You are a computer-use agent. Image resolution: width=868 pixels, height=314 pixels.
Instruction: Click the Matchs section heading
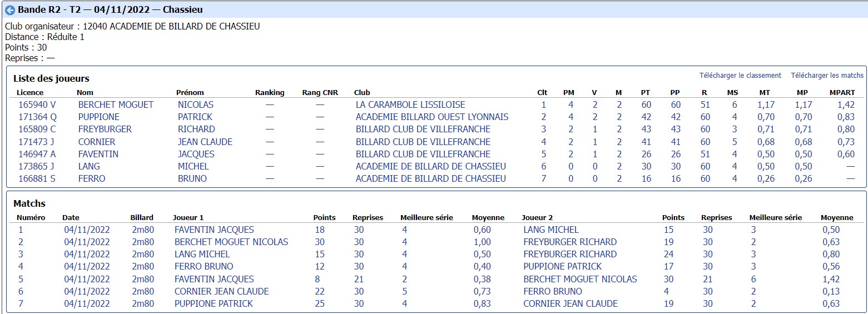coord(29,203)
